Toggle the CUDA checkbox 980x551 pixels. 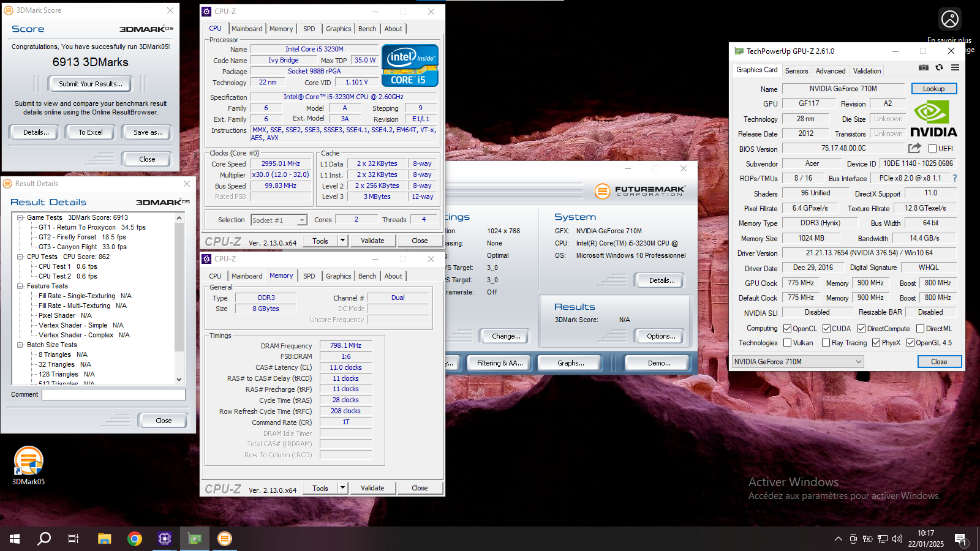(826, 329)
